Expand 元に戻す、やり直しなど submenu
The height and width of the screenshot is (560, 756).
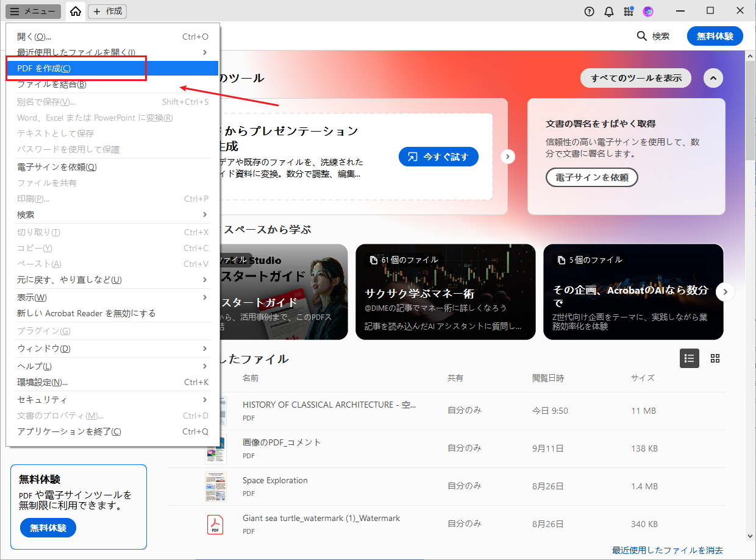point(113,280)
